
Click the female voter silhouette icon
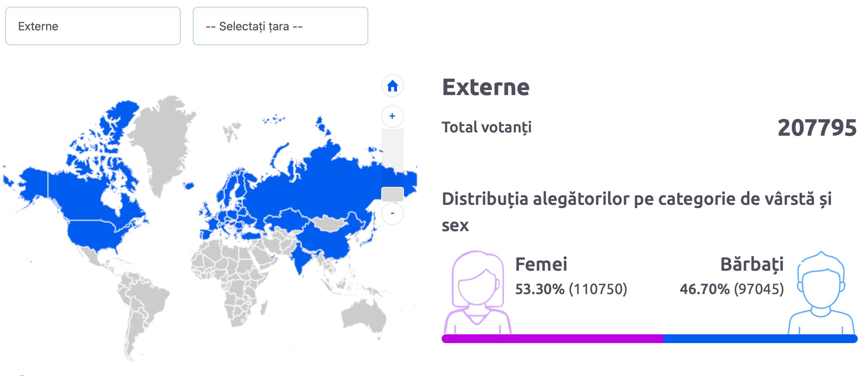[x=478, y=292]
